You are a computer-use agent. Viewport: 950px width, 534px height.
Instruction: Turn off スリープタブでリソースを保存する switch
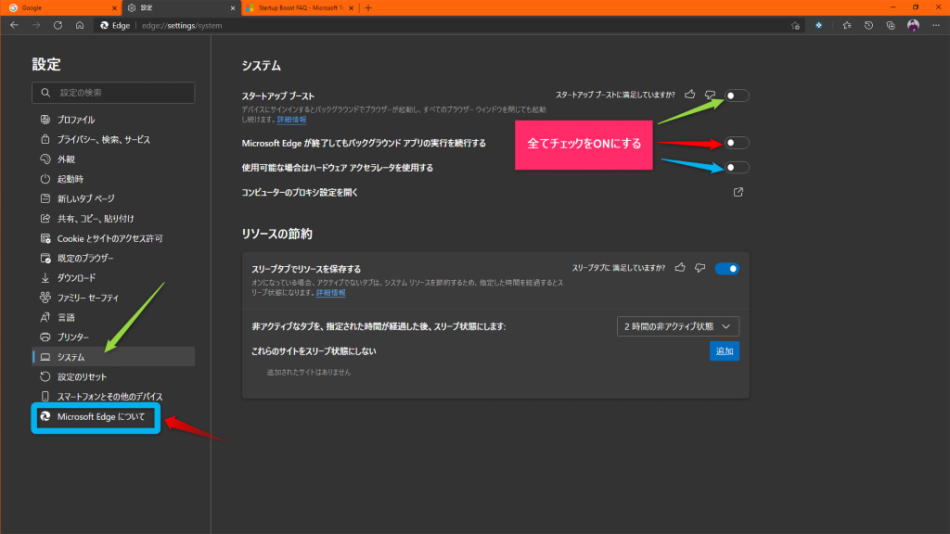727,269
